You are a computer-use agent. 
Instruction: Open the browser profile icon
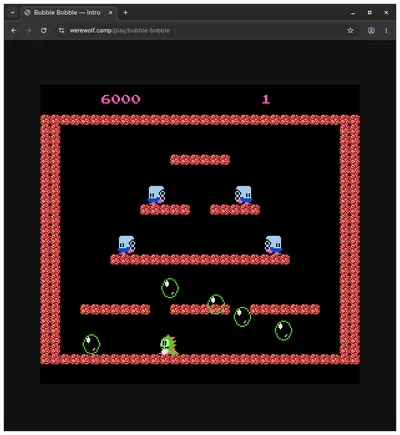(371, 30)
